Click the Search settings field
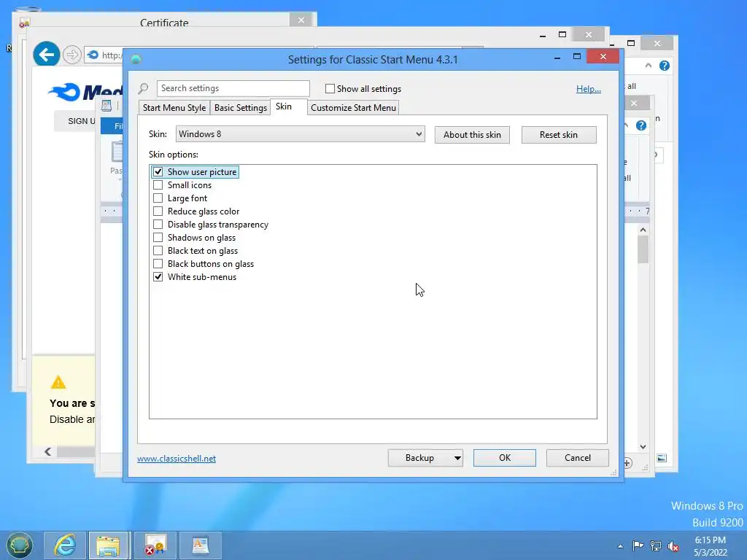Screen dimensions: 747x560 click(233, 88)
